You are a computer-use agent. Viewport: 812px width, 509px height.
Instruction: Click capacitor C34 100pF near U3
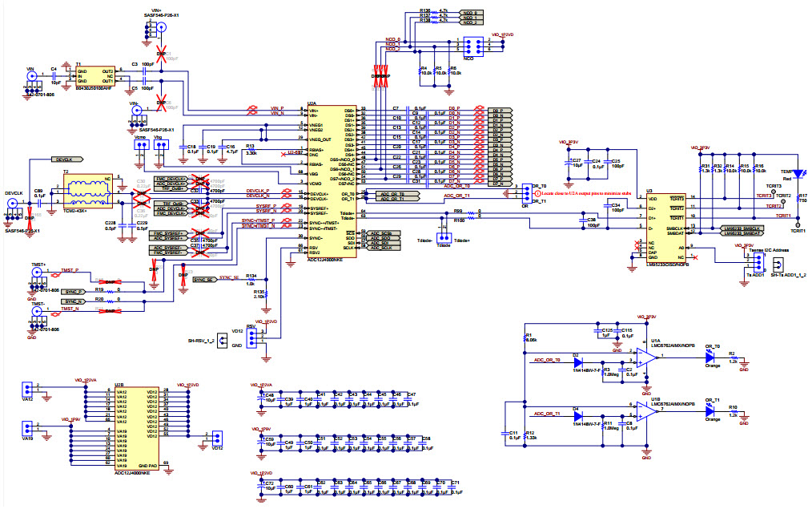point(607,207)
